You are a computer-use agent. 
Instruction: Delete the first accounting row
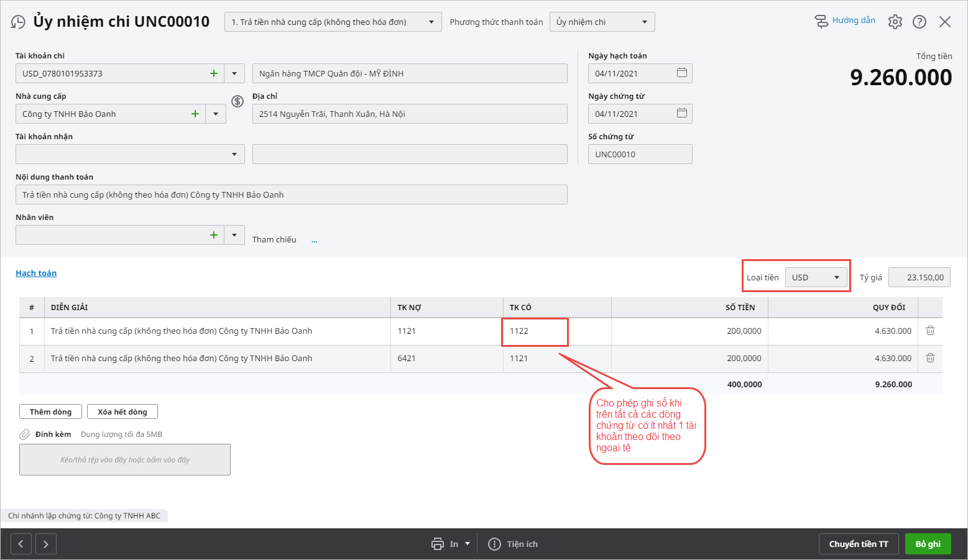click(x=930, y=331)
